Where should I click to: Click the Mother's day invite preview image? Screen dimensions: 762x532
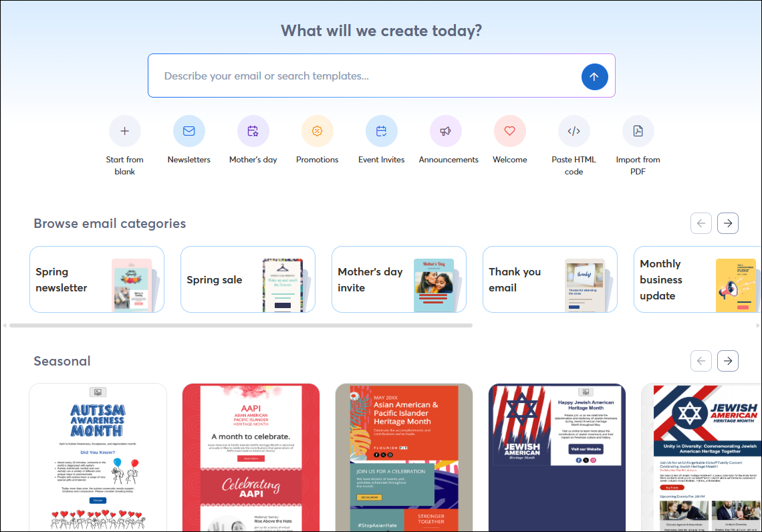[434, 285]
